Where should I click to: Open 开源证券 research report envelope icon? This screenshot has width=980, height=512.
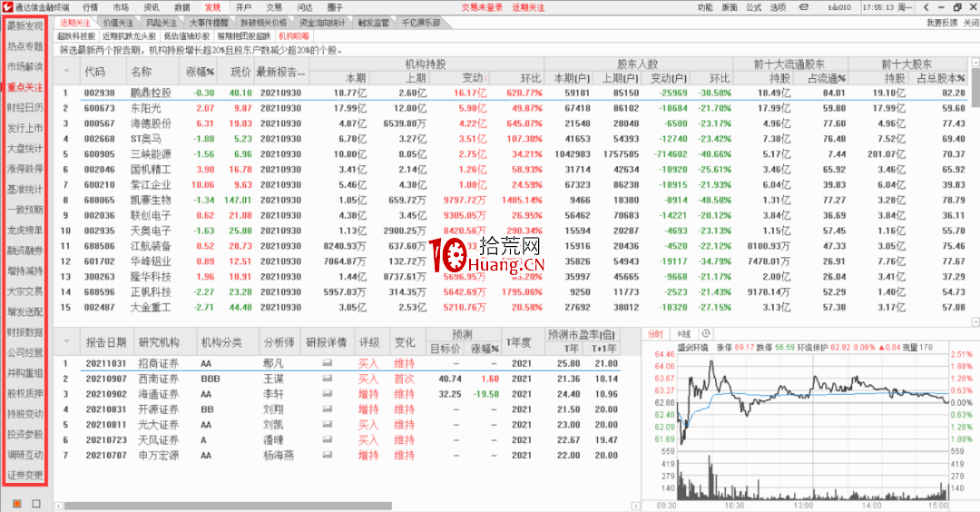327,409
